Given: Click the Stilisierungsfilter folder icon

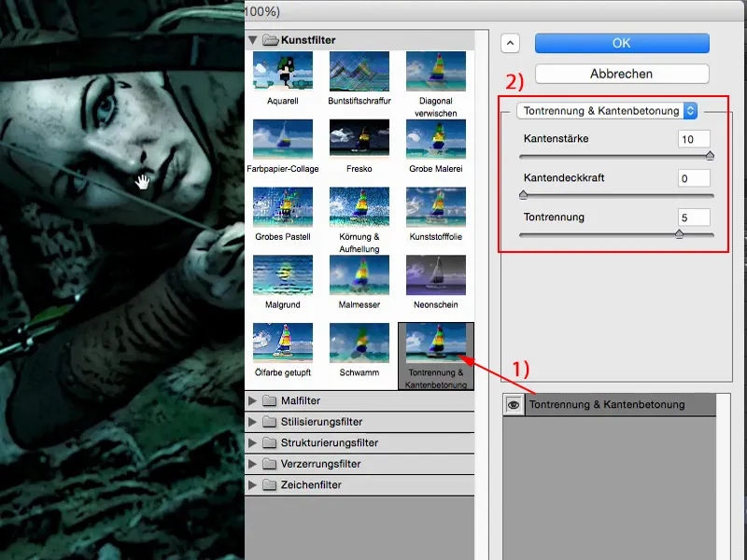Looking at the screenshot, I should [x=270, y=422].
